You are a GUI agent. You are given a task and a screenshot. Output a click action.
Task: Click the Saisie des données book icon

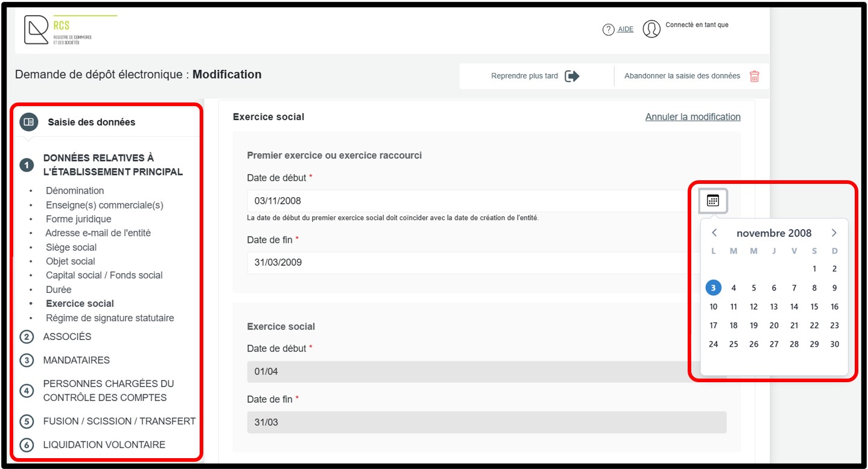pyautogui.click(x=28, y=122)
